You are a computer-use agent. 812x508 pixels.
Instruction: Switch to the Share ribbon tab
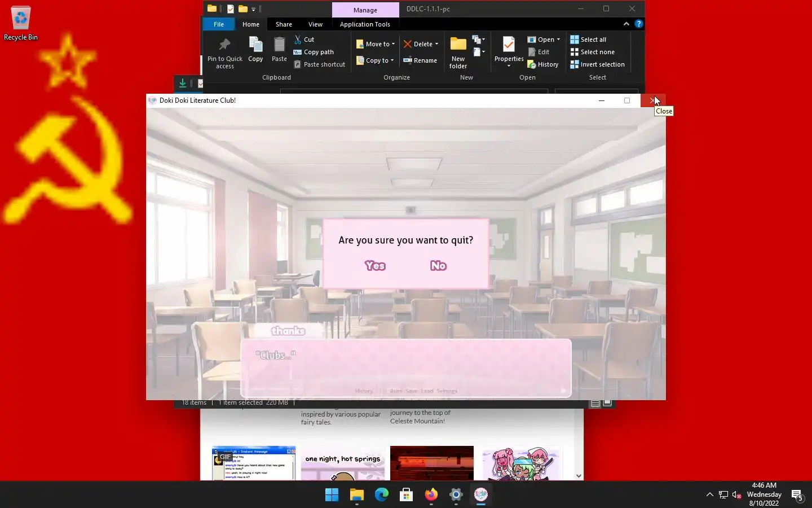[284, 24]
